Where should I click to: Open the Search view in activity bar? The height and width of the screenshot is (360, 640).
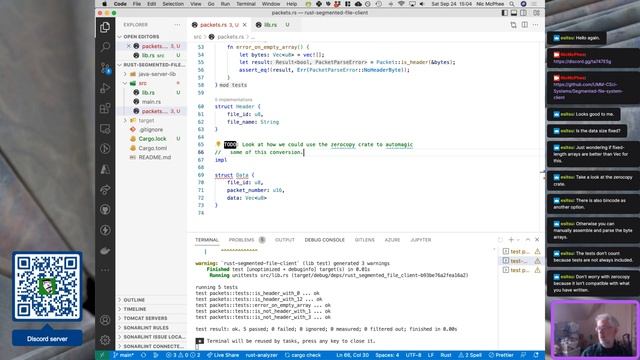(x=105, y=47)
